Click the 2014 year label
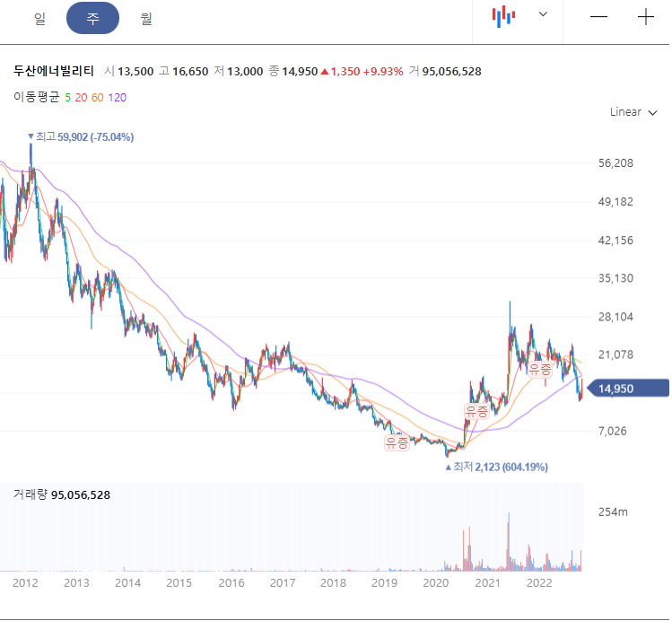 click(x=127, y=582)
